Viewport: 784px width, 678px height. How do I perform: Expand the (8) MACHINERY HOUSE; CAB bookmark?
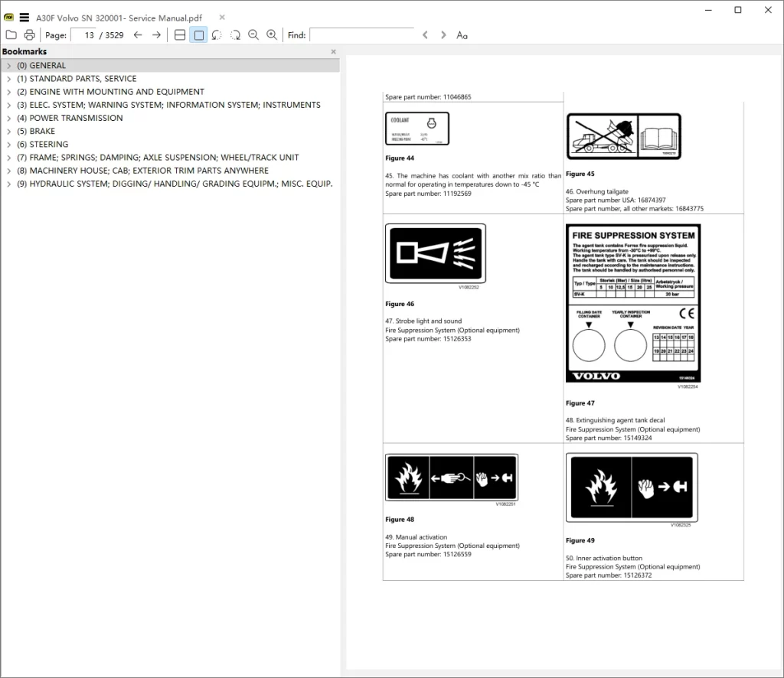tap(8, 171)
